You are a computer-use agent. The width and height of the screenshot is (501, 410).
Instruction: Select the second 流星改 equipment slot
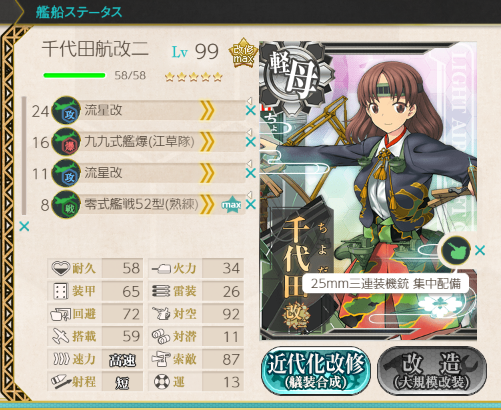tap(148, 173)
